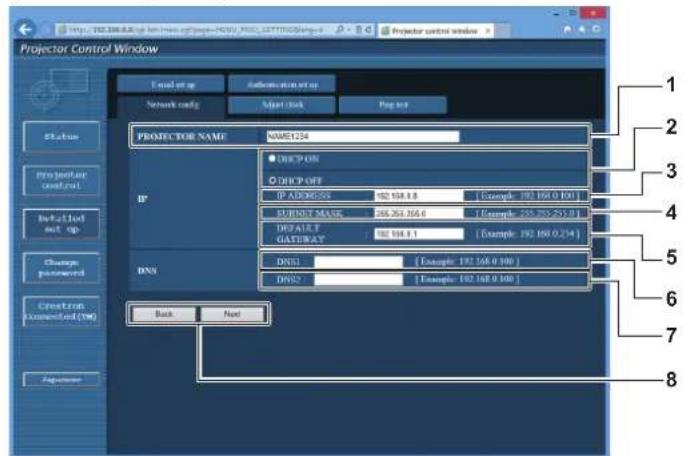The image size is (684, 456).
Task: Click the IP ADDRESS example text
Action: coord(527,195)
